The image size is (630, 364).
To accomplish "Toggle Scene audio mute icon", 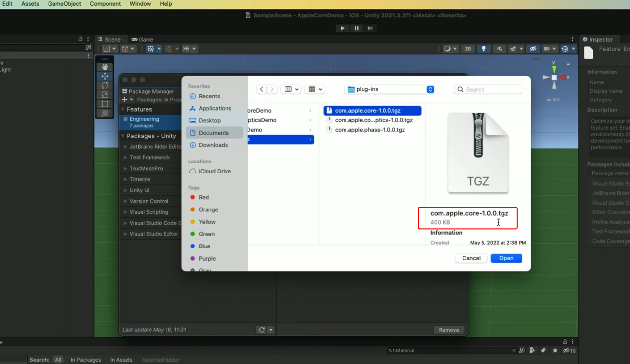I will click(x=499, y=49).
